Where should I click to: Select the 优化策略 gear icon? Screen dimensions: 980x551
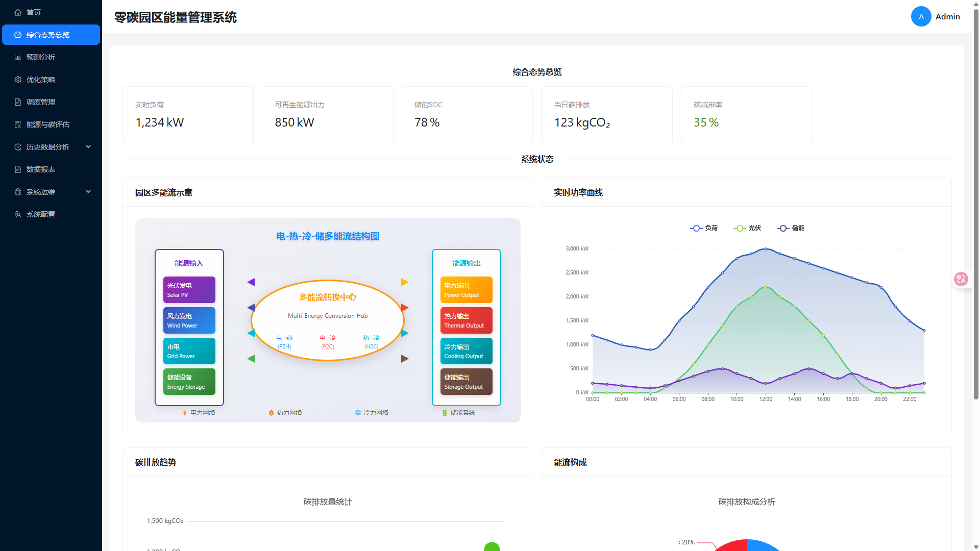tap(18, 80)
